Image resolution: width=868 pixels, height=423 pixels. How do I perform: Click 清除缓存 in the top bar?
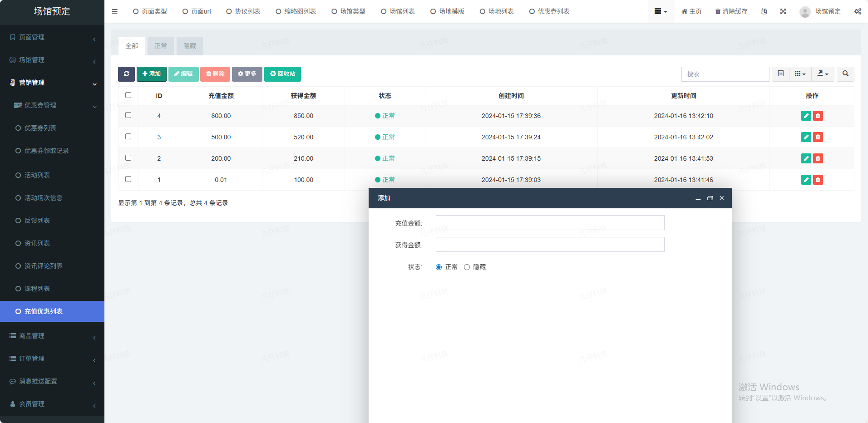coord(731,11)
